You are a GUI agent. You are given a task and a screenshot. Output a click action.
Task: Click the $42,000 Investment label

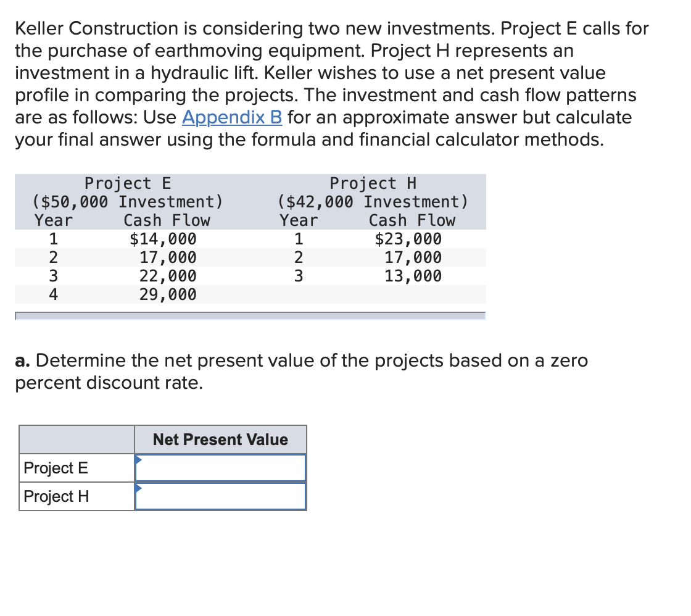pos(373,201)
